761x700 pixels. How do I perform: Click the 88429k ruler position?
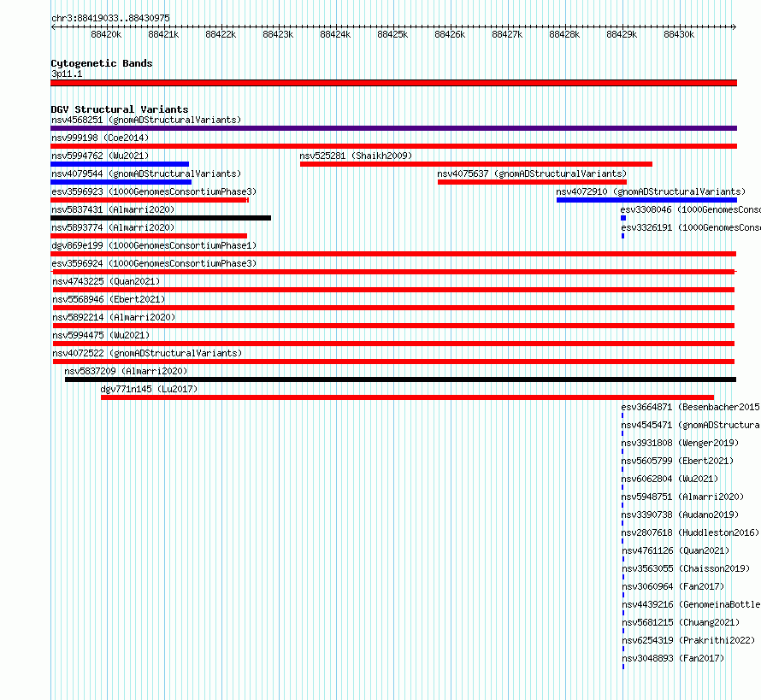click(622, 34)
